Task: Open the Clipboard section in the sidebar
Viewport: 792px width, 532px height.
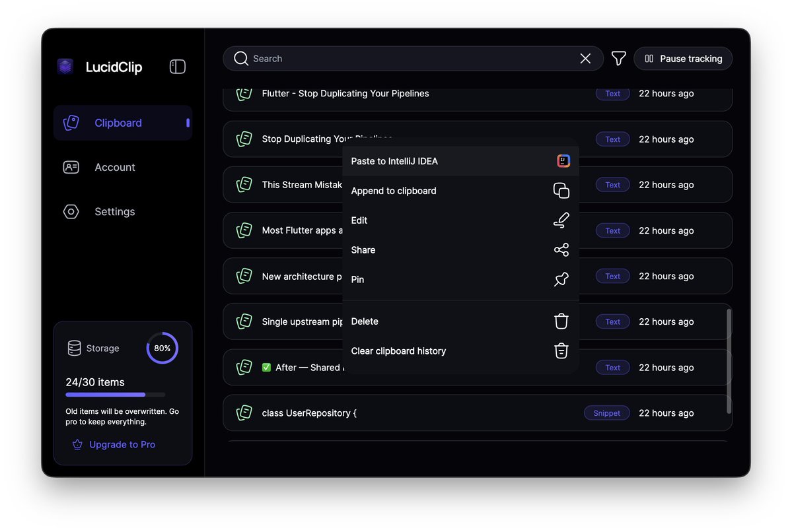Action: pyautogui.click(x=118, y=123)
